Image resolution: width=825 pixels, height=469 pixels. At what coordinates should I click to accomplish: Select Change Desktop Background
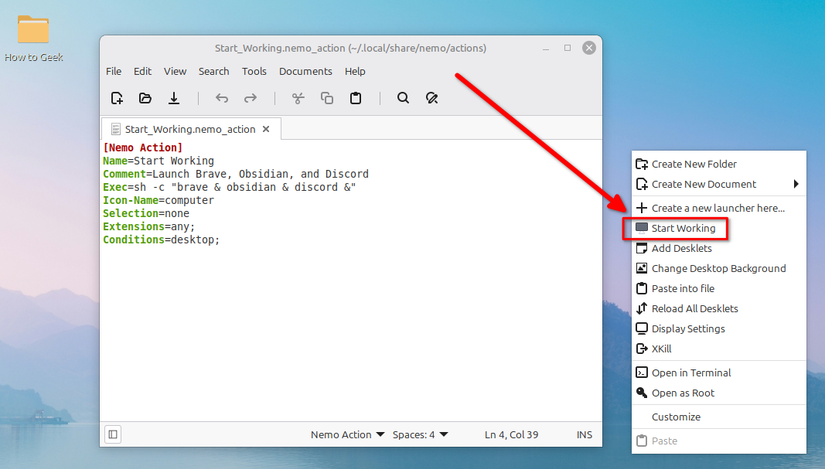719,268
